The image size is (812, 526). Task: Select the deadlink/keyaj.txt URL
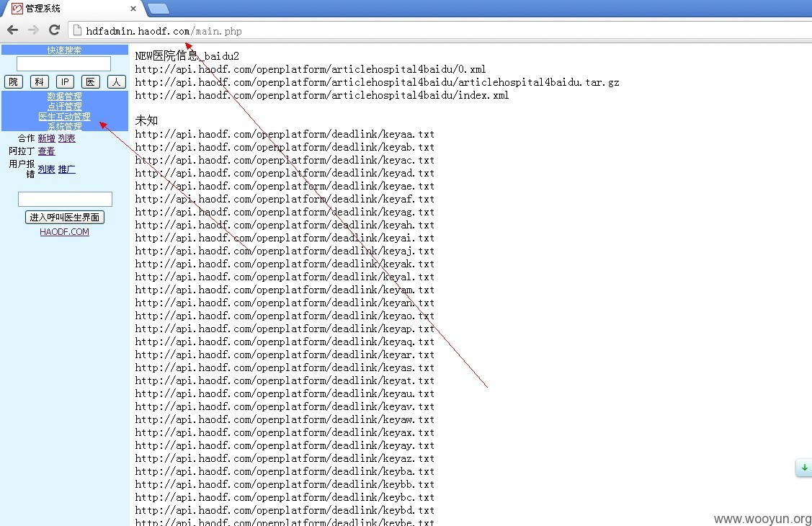(285, 251)
